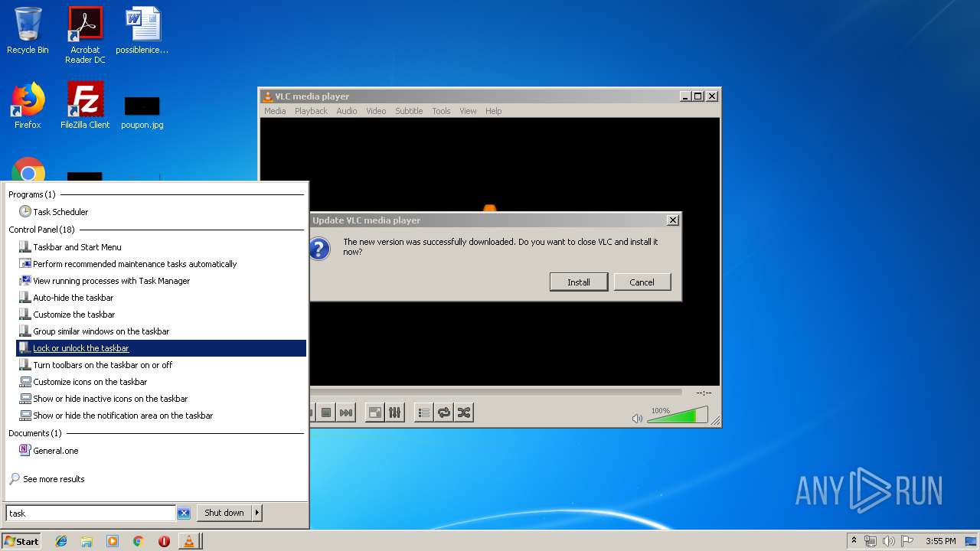980x551 pixels.
Task: Click the Action Center flag icon
Action: (x=906, y=541)
